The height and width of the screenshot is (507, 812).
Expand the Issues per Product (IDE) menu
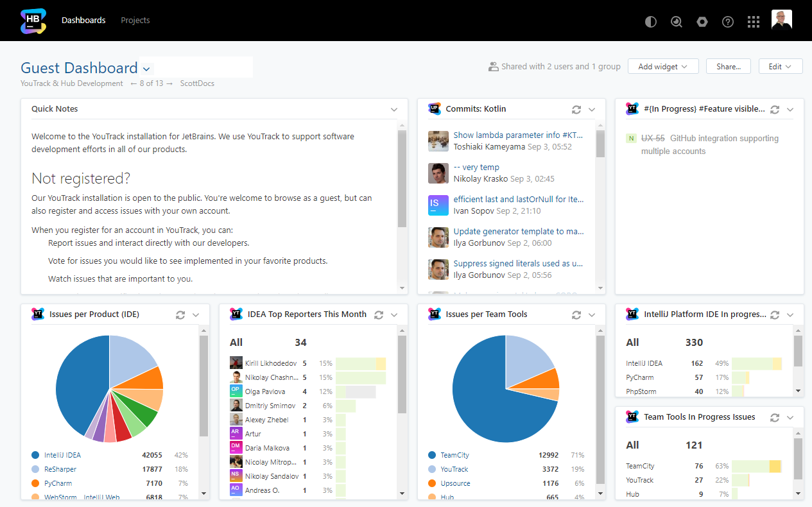point(196,315)
